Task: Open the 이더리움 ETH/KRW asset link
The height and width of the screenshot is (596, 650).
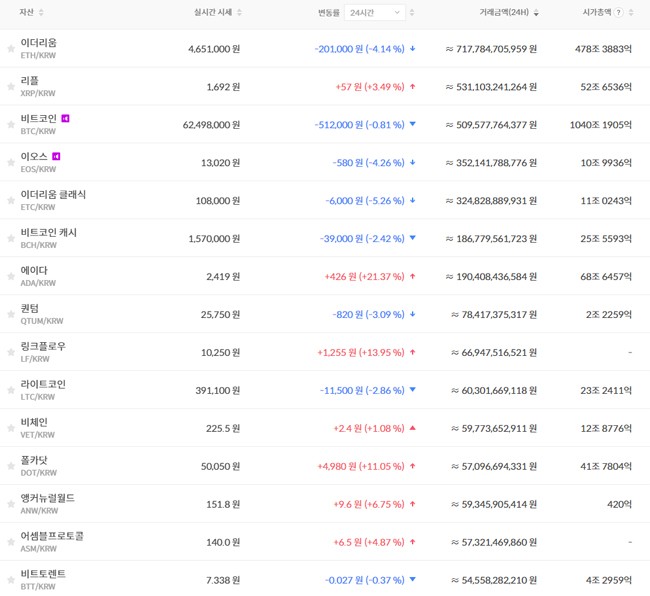Action: (39, 48)
